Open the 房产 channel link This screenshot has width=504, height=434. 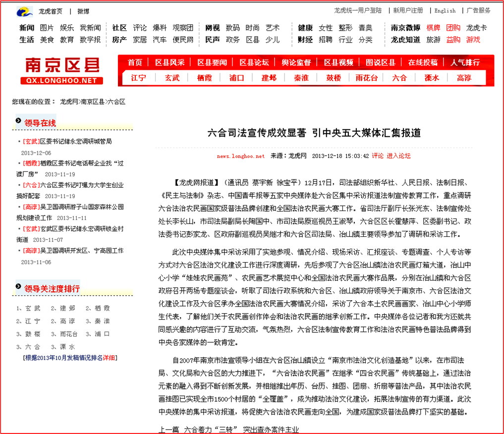pos(119,40)
